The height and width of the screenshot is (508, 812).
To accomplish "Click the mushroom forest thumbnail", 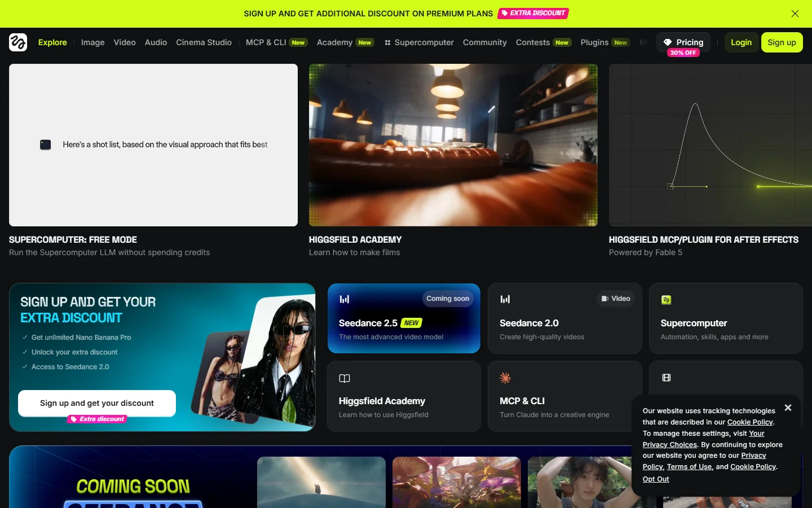I will (457, 482).
